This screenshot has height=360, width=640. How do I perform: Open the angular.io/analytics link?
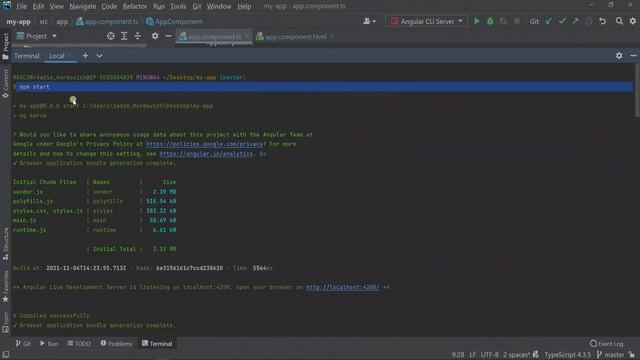click(x=206, y=154)
